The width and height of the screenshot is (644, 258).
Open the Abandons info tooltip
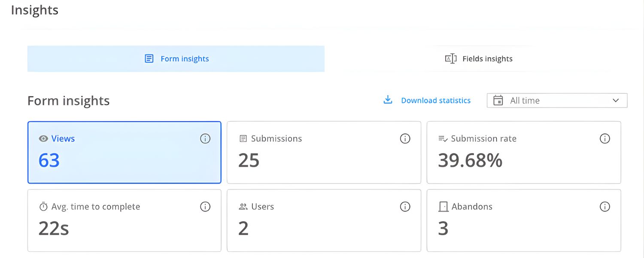click(605, 206)
